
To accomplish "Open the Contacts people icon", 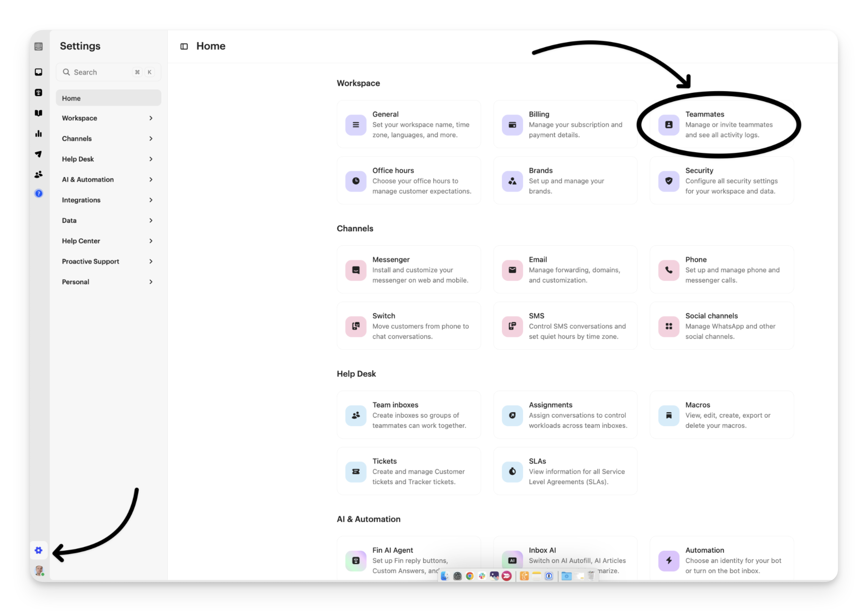I will tap(39, 174).
